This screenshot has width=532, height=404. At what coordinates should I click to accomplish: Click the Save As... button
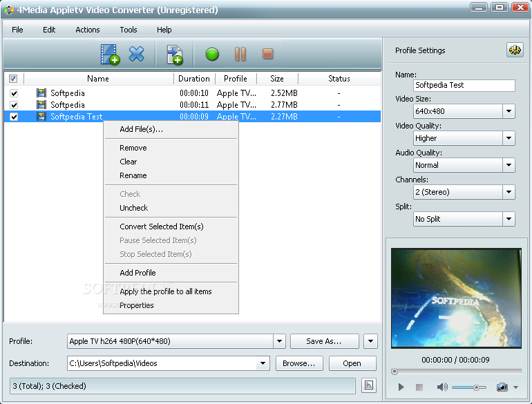click(324, 341)
